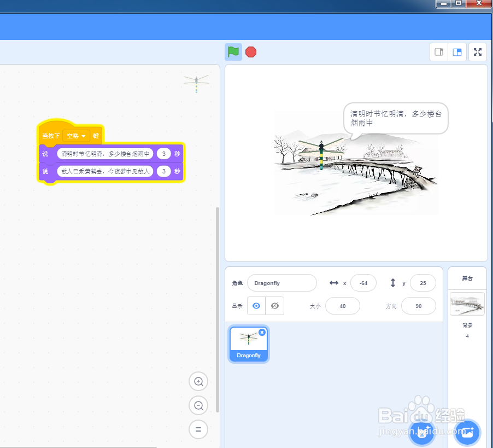Reset workspace zoom with equals button
Image resolution: width=493 pixels, height=448 pixels.
tap(198, 429)
